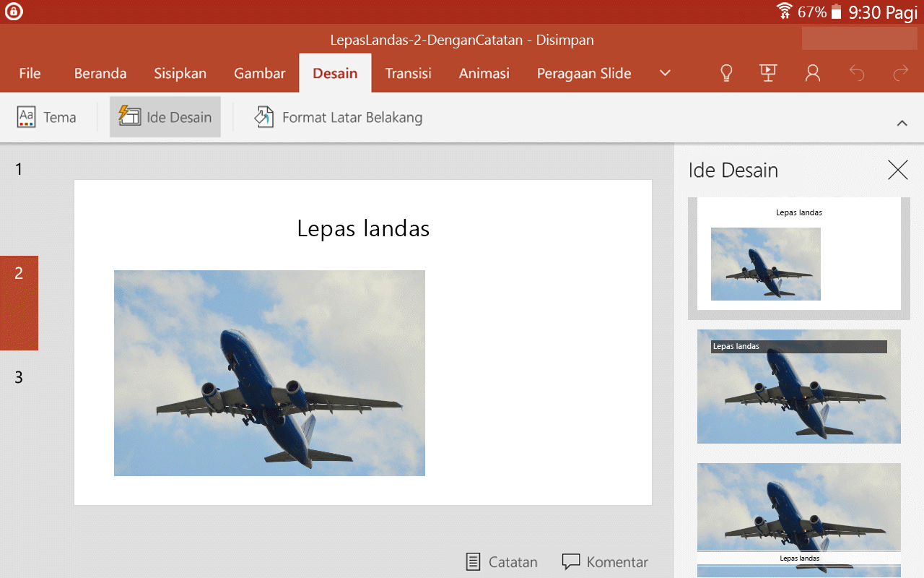924x578 pixels.
Task: Click the redo arrow
Action: coord(900,73)
